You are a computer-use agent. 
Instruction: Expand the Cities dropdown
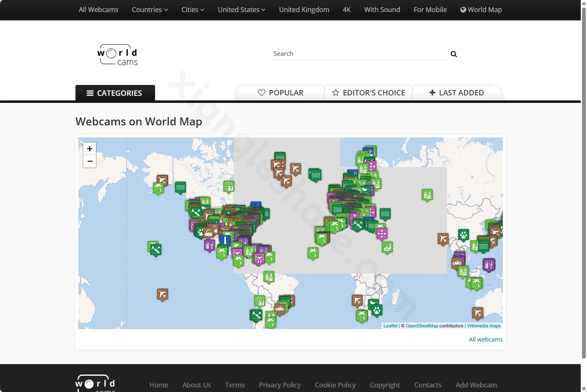(x=193, y=10)
